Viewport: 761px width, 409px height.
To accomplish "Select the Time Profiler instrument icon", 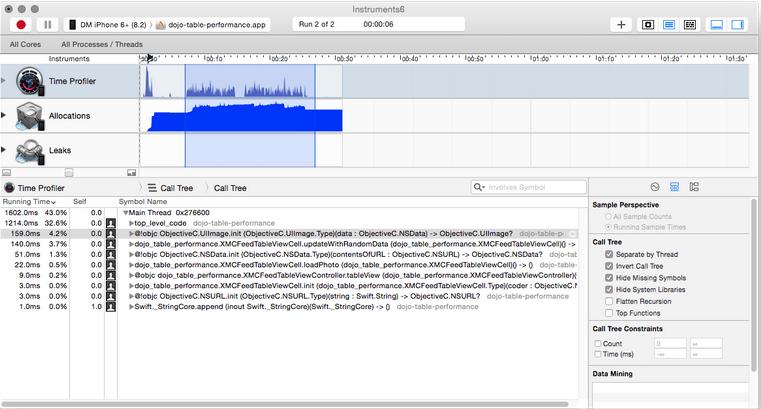I will [30, 81].
